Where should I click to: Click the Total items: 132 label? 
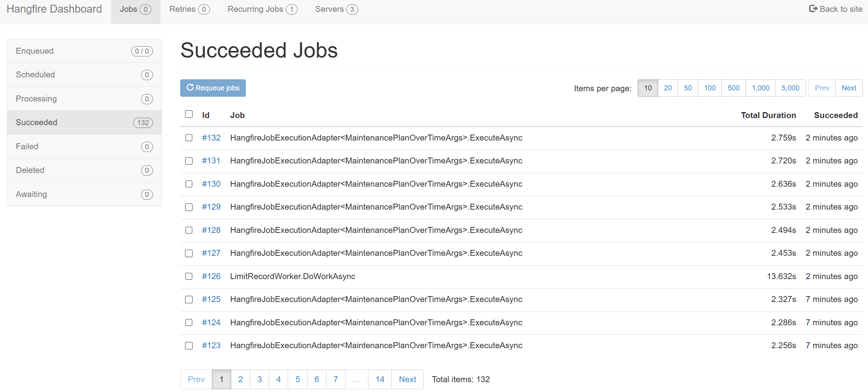pyautogui.click(x=461, y=379)
